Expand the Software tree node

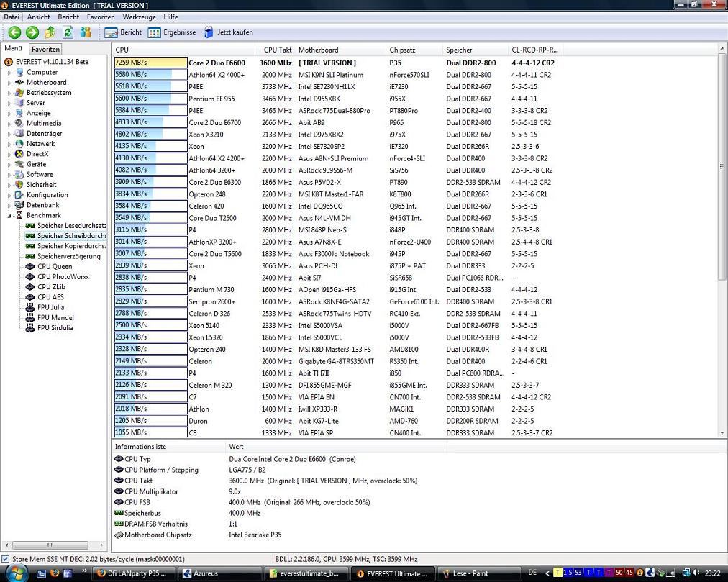(x=9, y=175)
